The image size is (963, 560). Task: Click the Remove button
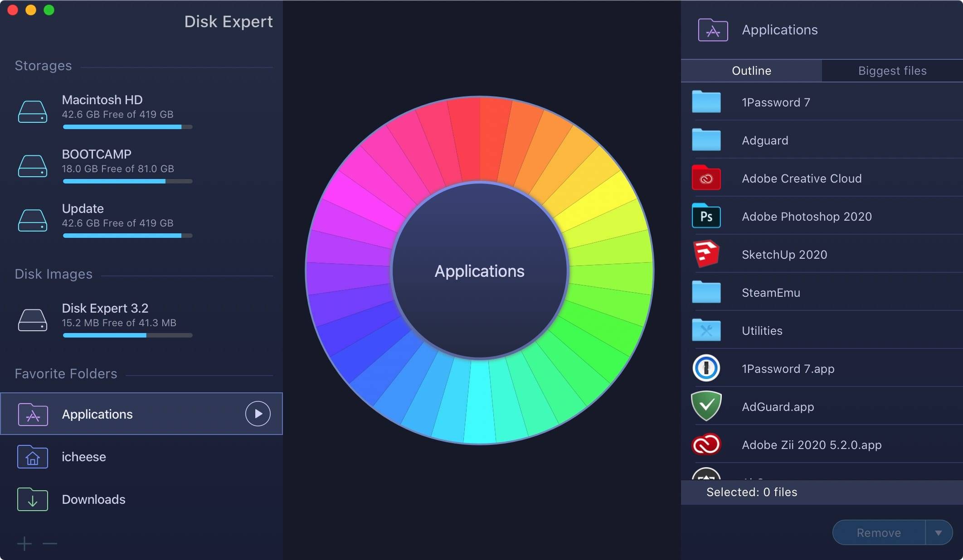(x=878, y=533)
